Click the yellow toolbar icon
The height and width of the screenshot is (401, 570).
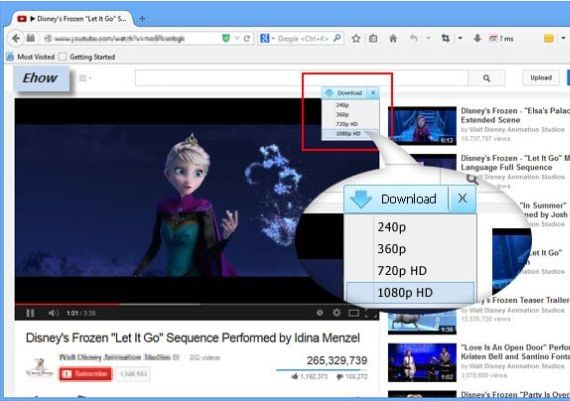(549, 39)
